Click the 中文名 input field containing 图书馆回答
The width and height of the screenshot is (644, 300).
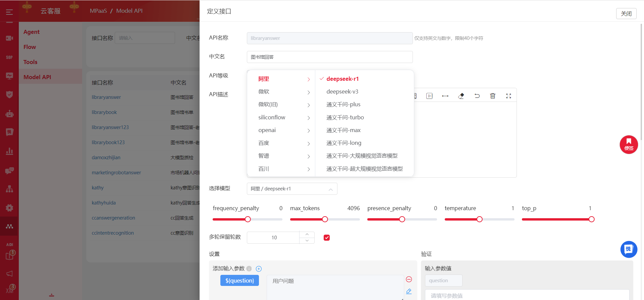330,57
